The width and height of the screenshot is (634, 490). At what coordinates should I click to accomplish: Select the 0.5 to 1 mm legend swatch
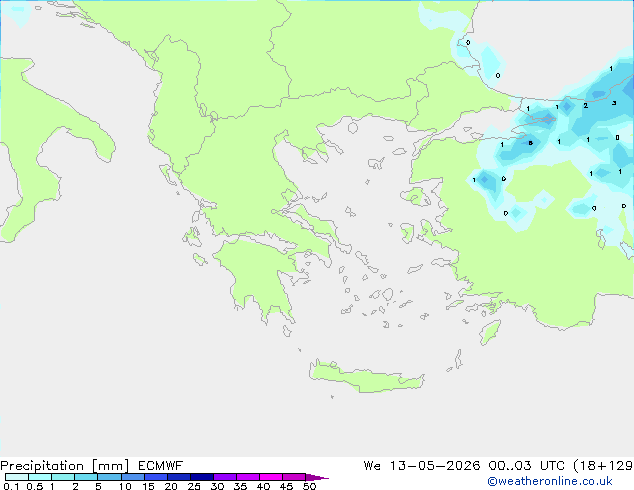click(x=40, y=477)
